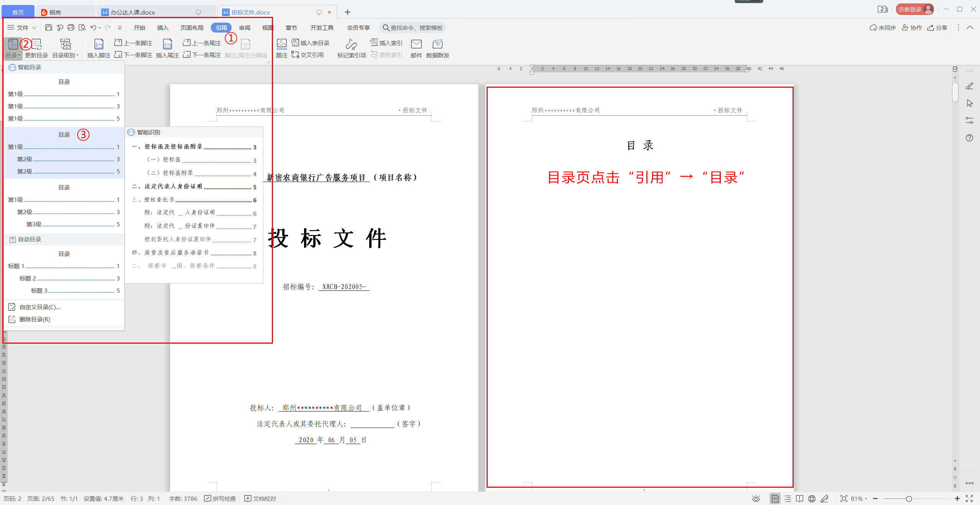Open the 81% zoom percentage dropdown

coord(859,498)
